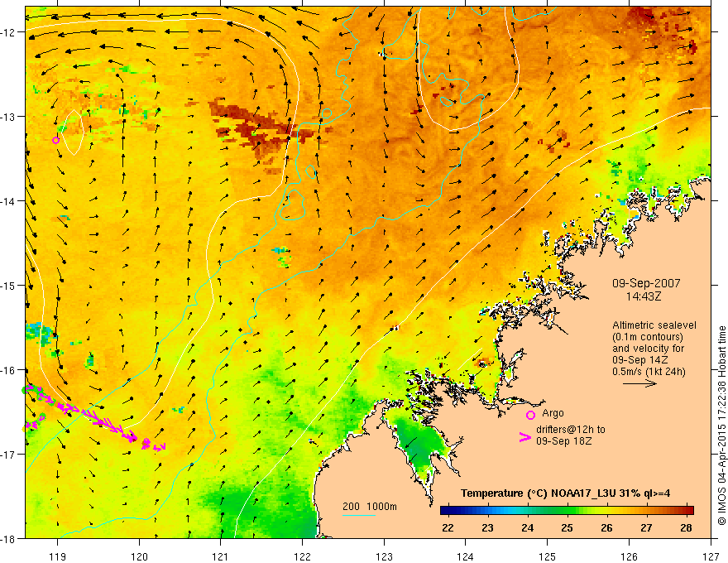Select the '09-Sep-2007' date text
Screen dimensions: 728x563
pyautogui.click(x=646, y=283)
